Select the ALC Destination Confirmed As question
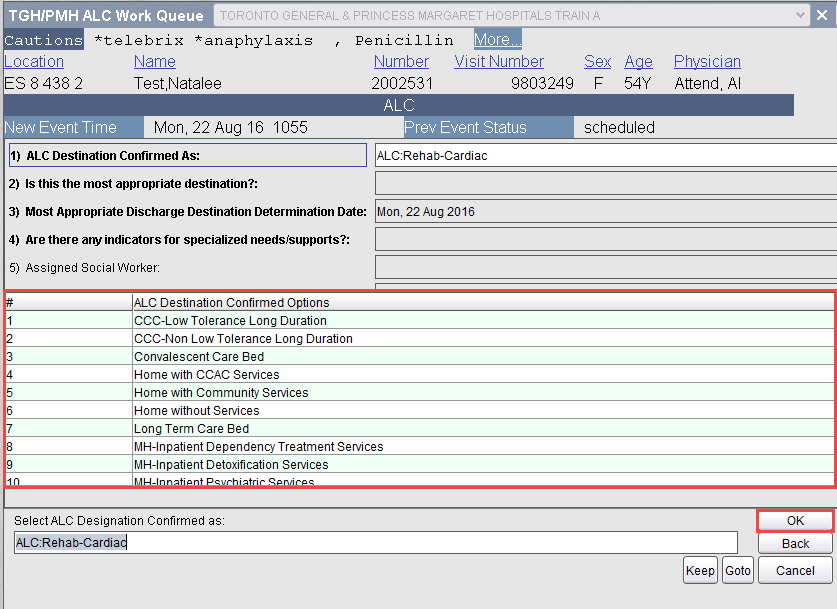837x609 pixels. coord(188,155)
